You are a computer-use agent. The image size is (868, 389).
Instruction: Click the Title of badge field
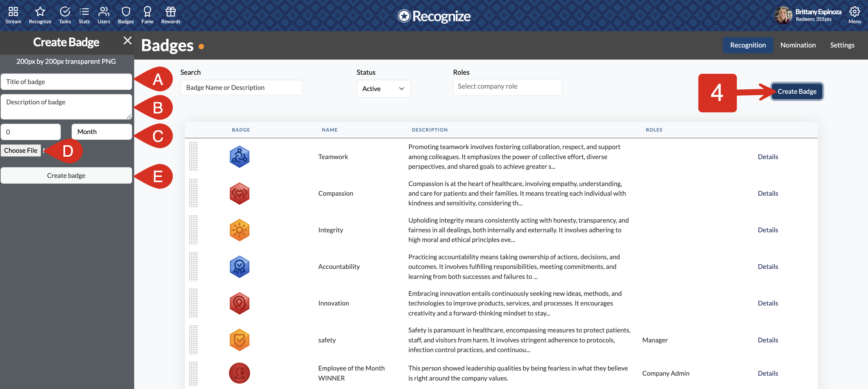pos(66,82)
